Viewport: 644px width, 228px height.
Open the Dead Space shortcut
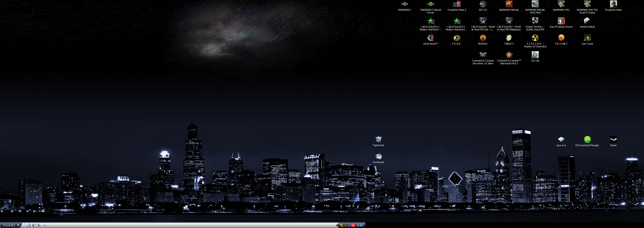point(431,38)
